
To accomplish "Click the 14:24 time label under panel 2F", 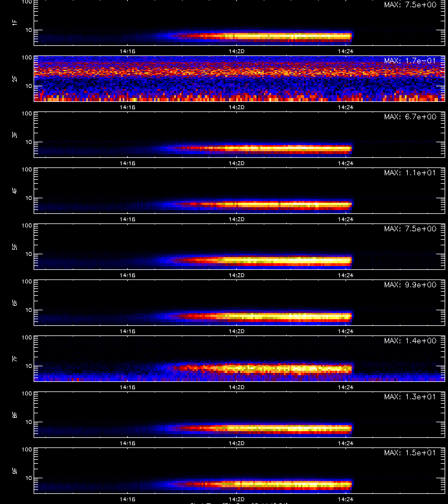I will click(x=346, y=108).
